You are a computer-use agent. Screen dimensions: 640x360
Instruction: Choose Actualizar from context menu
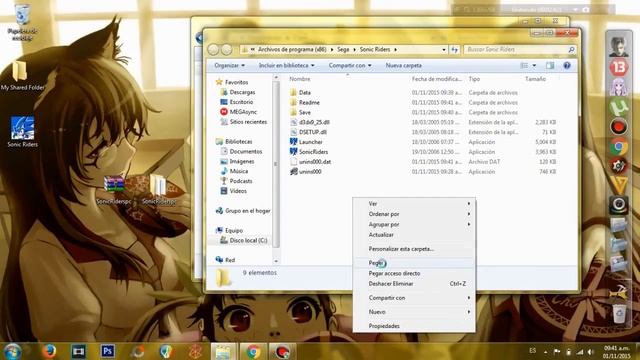(x=414, y=235)
